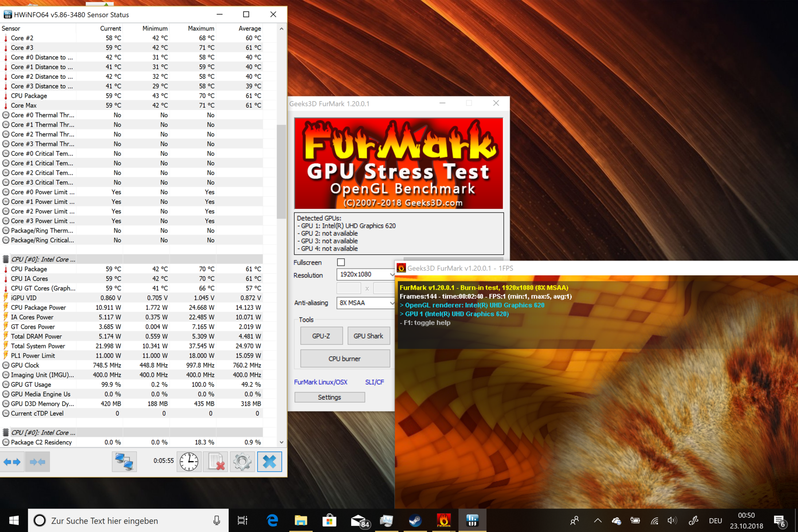Open the Action Center notifications icon
The width and height of the screenshot is (798, 532).
780,521
